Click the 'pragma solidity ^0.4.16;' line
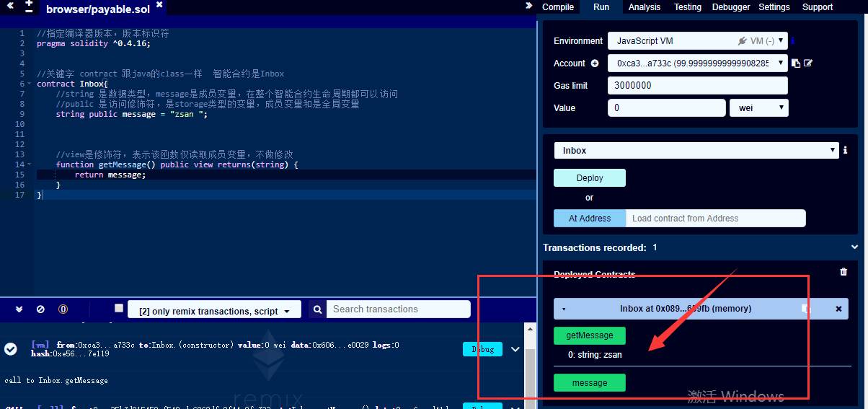Image resolution: width=868 pixels, height=409 pixels. (94, 44)
